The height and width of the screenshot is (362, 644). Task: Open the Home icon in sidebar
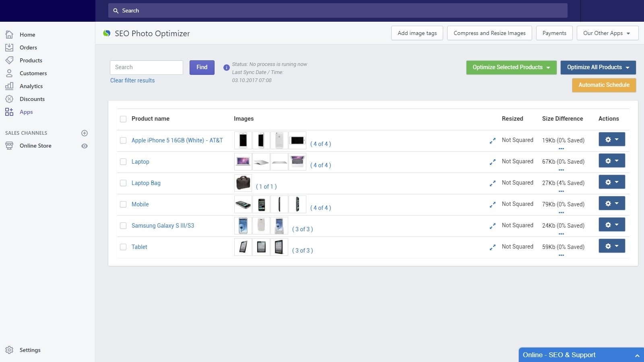(x=9, y=35)
